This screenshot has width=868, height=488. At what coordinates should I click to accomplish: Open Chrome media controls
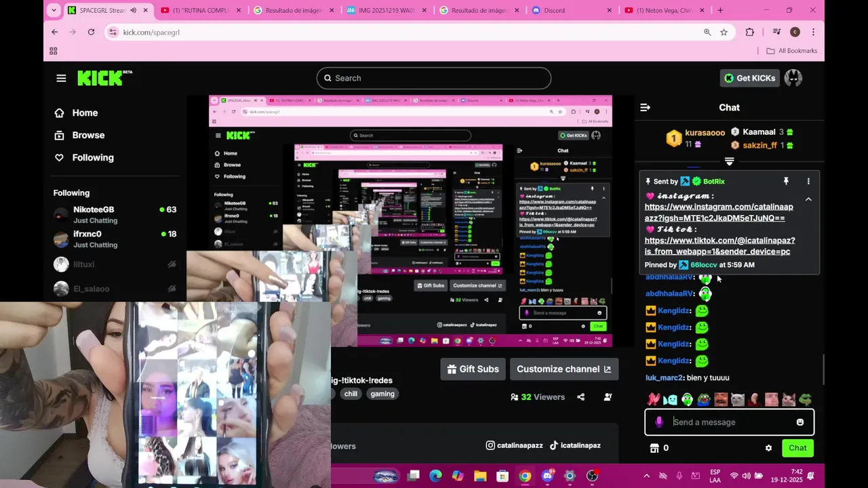[777, 32]
